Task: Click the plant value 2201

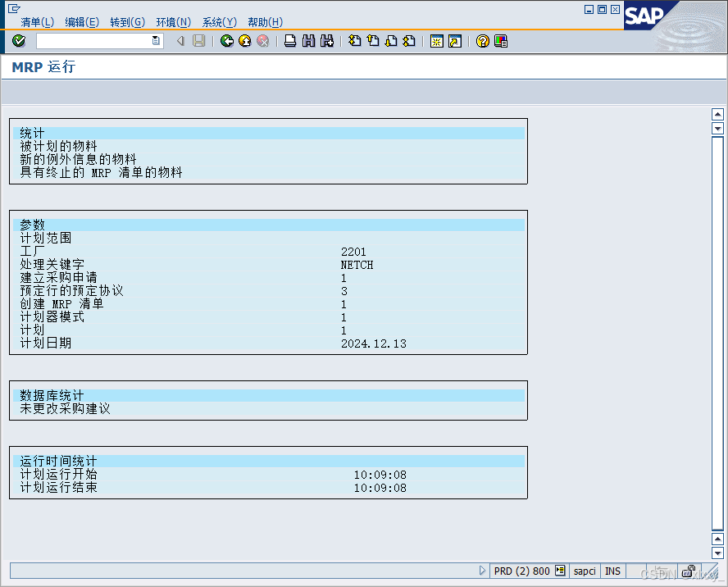Action: point(353,252)
